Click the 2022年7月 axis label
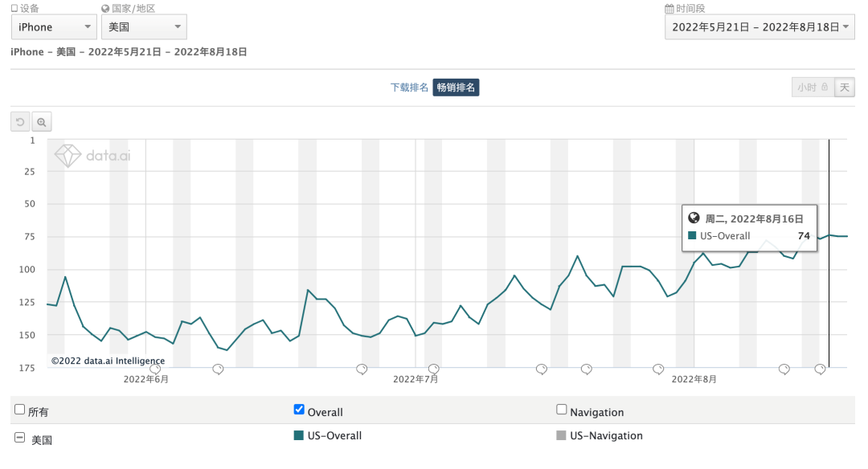Screen dimensions: 868x469 click(416, 379)
